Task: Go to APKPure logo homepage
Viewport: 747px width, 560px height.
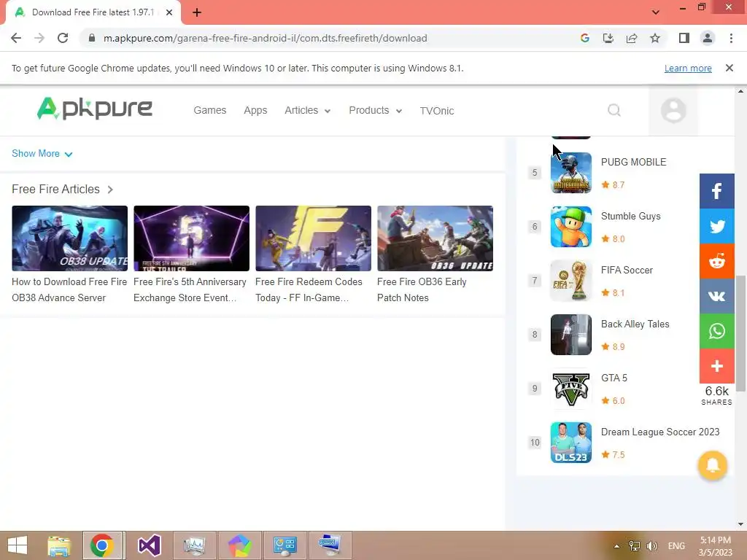Action: [x=95, y=109]
